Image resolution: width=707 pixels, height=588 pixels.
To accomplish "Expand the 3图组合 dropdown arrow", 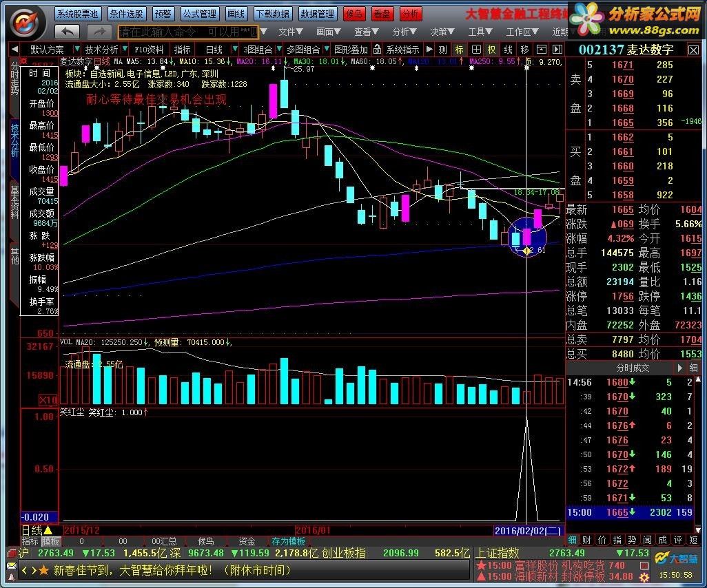I will point(280,49).
